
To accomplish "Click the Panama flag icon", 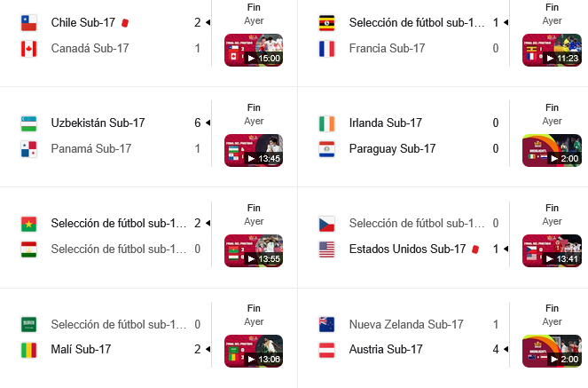I will (x=28, y=148).
